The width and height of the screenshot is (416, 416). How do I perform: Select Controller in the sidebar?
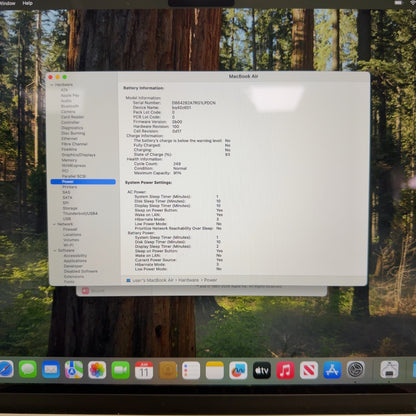pos(70,122)
